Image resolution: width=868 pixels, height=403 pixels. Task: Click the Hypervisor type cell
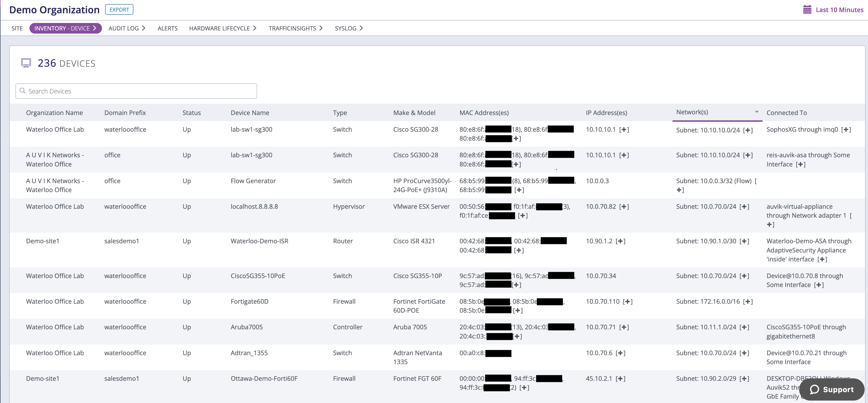pyautogui.click(x=349, y=207)
